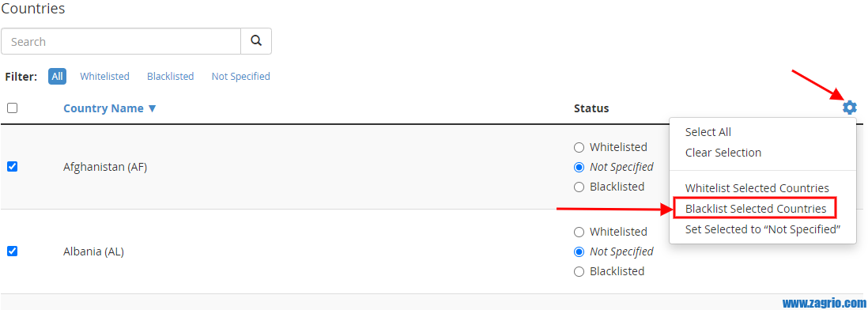Open the gear settings icon
This screenshot has height=310, width=868.
tap(849, 108)
